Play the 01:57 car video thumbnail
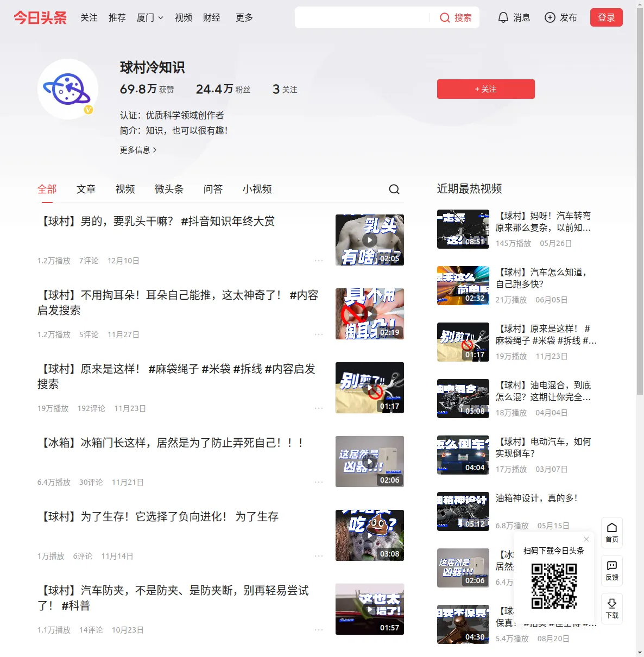Screen dimensions: 644x657 370,609
